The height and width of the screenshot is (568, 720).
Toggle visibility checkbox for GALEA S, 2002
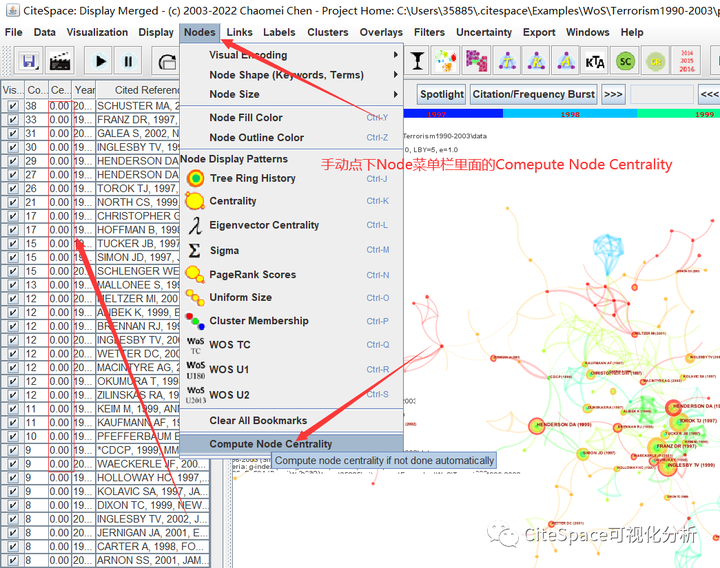[12, 134]
